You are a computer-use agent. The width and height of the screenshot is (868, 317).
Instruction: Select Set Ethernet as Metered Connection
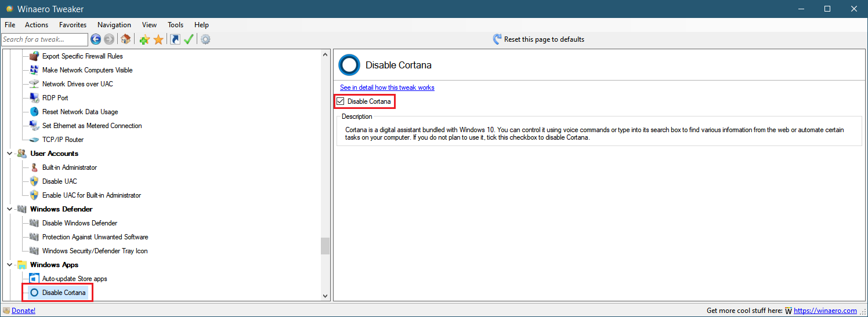[92, 126]
